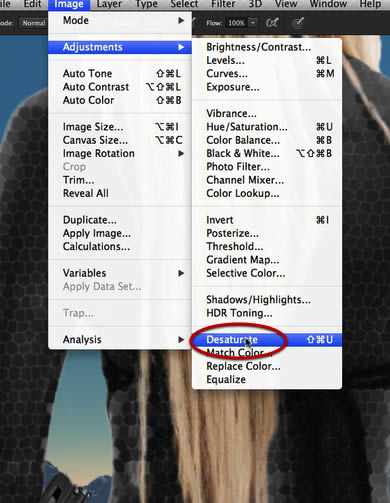Expand the Mode submenu

tap(120, 20)
